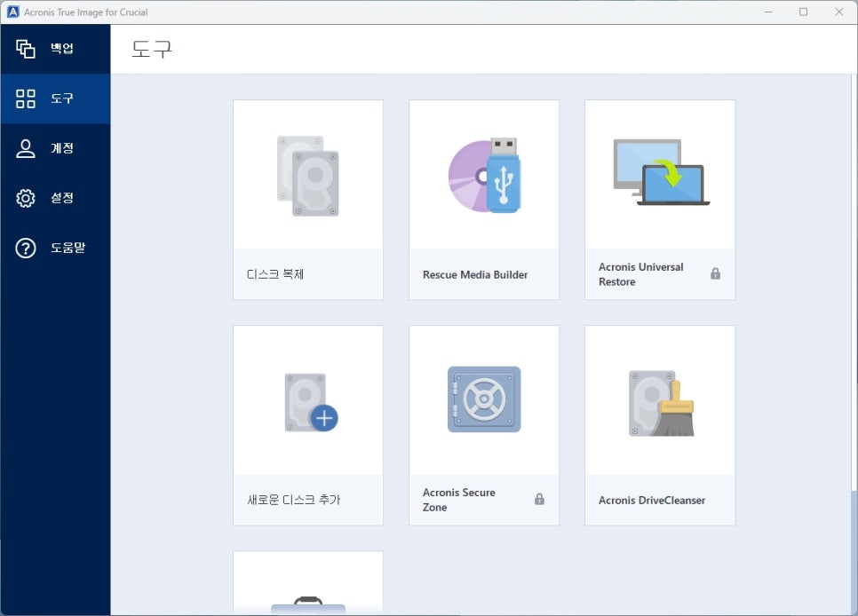Click the four-squares tools sidebar icon
Viewport: 858px width, 616px height.
click(x=25, y=99)
